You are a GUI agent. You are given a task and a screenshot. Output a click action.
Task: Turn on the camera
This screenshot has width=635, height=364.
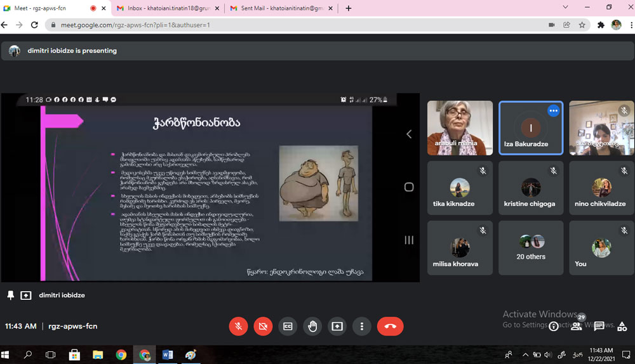[263, 326]
